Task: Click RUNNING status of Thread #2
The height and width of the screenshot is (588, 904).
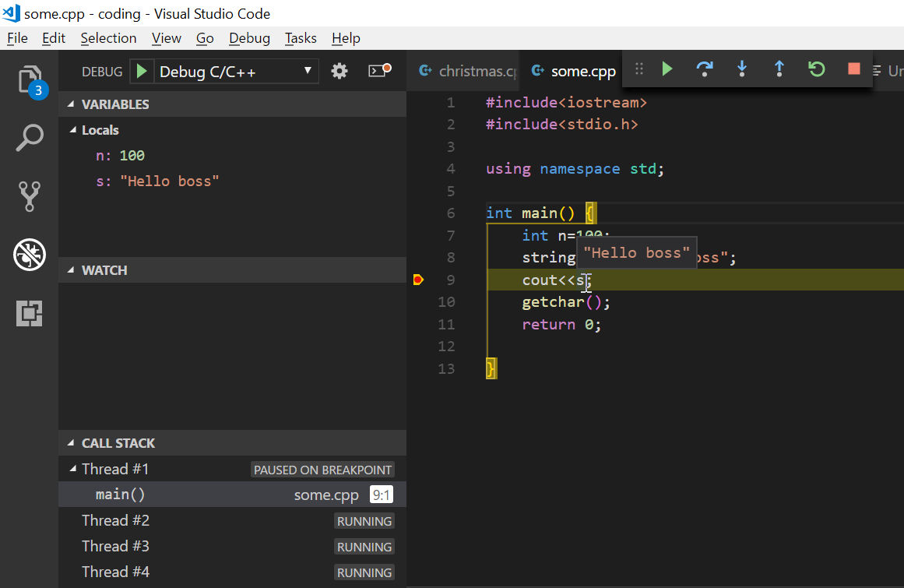Action: [x=364, y=521]
